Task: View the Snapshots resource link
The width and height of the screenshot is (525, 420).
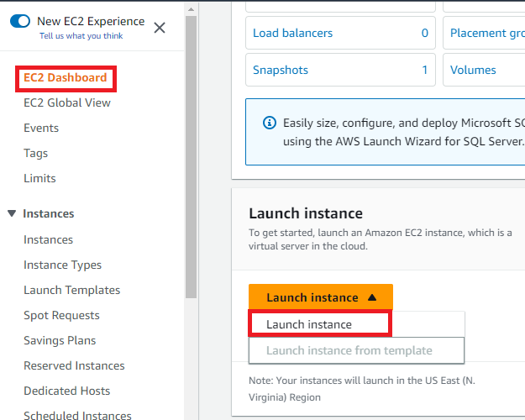Action: (x=281, y=71)
